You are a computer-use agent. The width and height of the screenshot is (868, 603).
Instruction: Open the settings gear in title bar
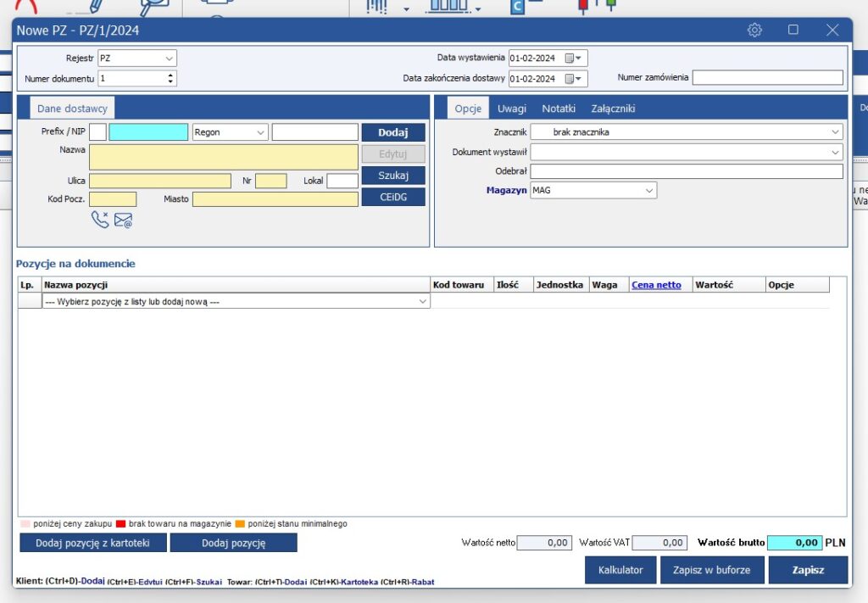coord(754,31)
